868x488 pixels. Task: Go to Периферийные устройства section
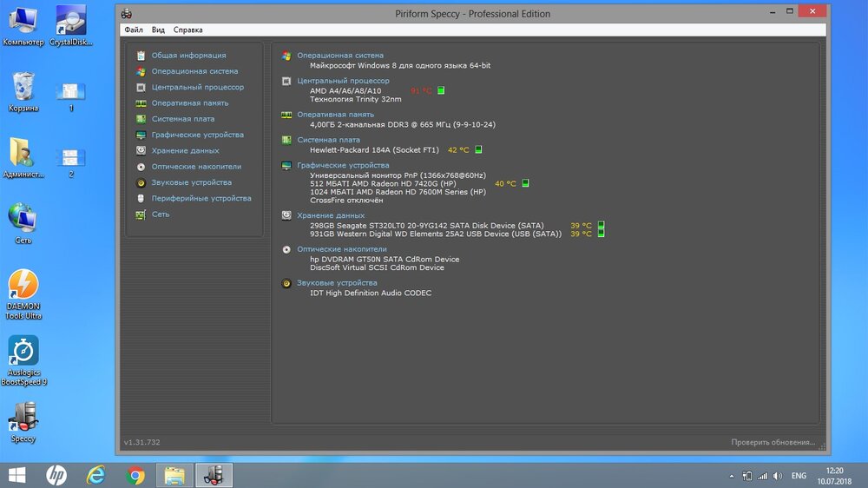point(201,198)
